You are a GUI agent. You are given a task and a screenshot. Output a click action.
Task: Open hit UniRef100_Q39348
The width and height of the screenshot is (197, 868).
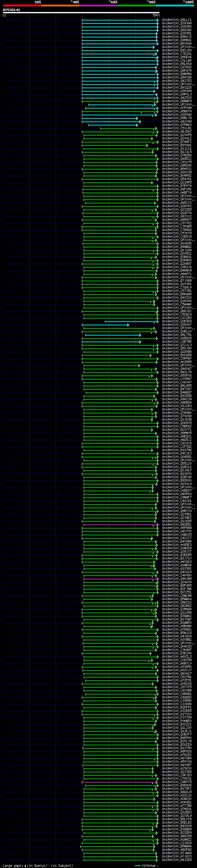tap(176, 23)
